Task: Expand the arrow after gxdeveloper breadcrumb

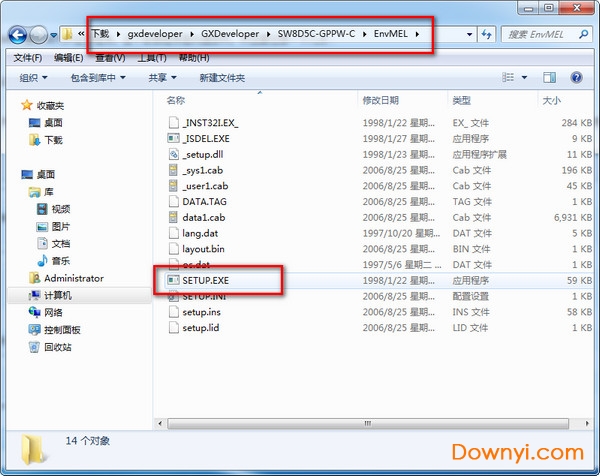Action: [x=192, y=34]
